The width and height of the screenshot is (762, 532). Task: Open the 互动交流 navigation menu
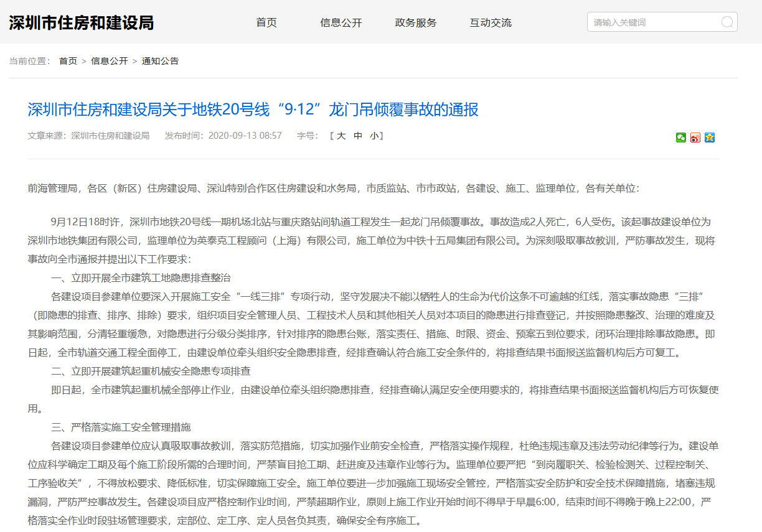tap(491, 23)
